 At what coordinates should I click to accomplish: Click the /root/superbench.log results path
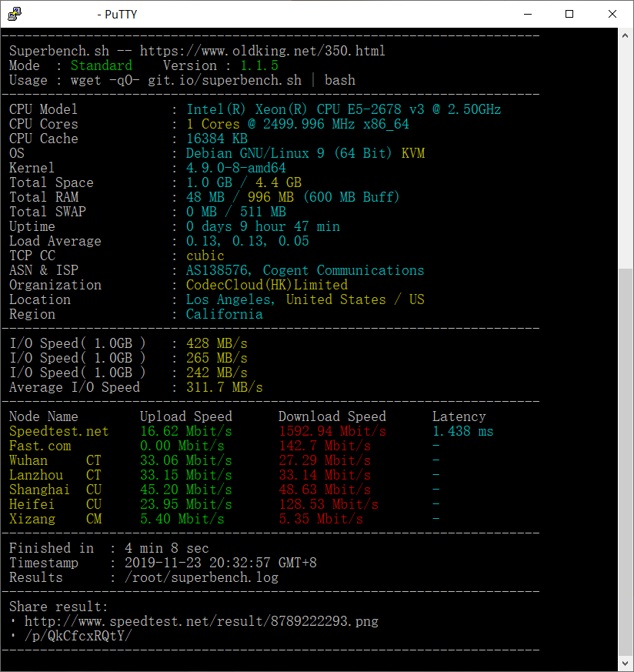tap(194, 577)
